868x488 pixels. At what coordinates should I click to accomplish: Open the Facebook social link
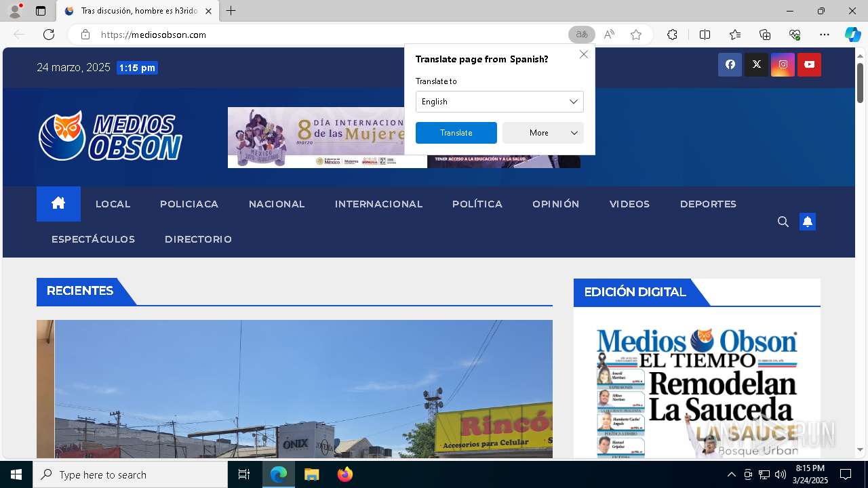tap(730, 64)
